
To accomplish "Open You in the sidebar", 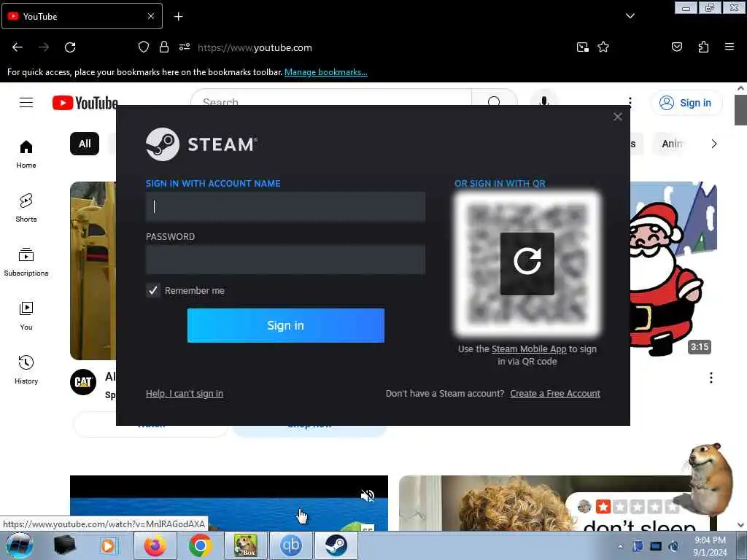I will pos(26,316).
